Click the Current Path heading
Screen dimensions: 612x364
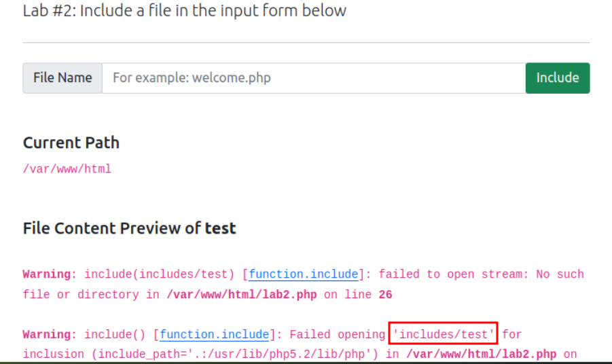coord(71,143)
